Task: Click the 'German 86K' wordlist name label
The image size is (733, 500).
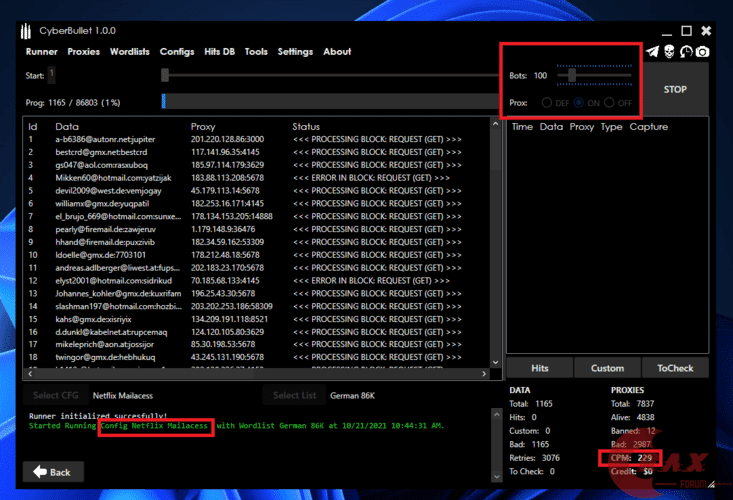Action: point(352,396)
